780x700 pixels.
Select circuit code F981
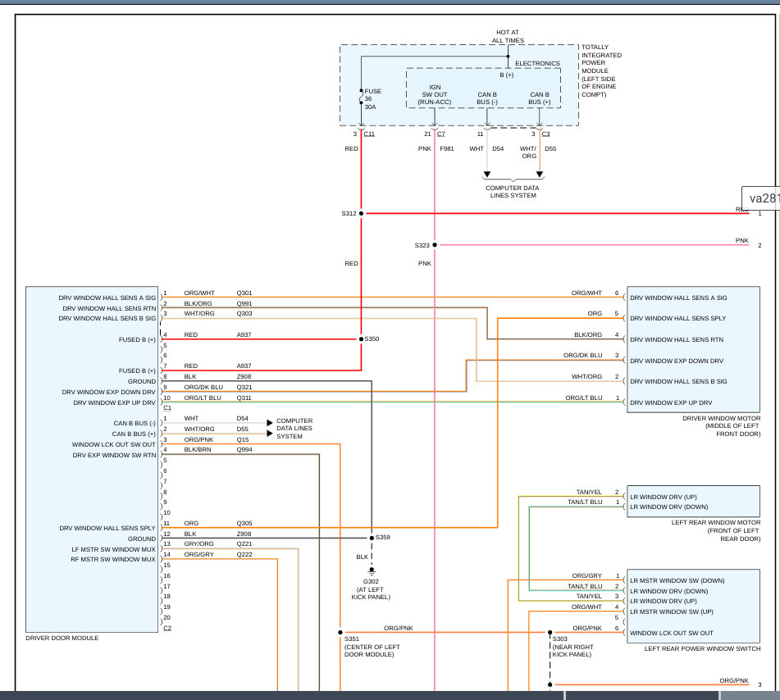[447, 148]
